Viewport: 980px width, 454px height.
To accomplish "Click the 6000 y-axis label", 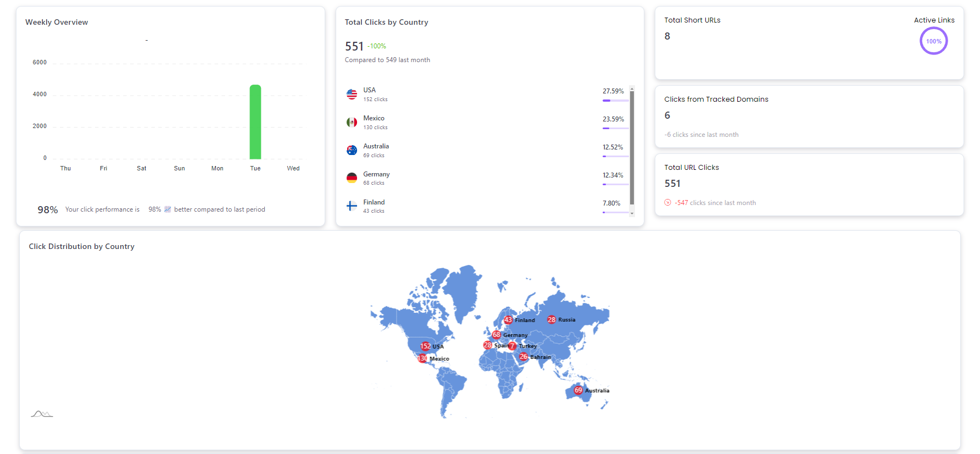I will tap(40, 62).
